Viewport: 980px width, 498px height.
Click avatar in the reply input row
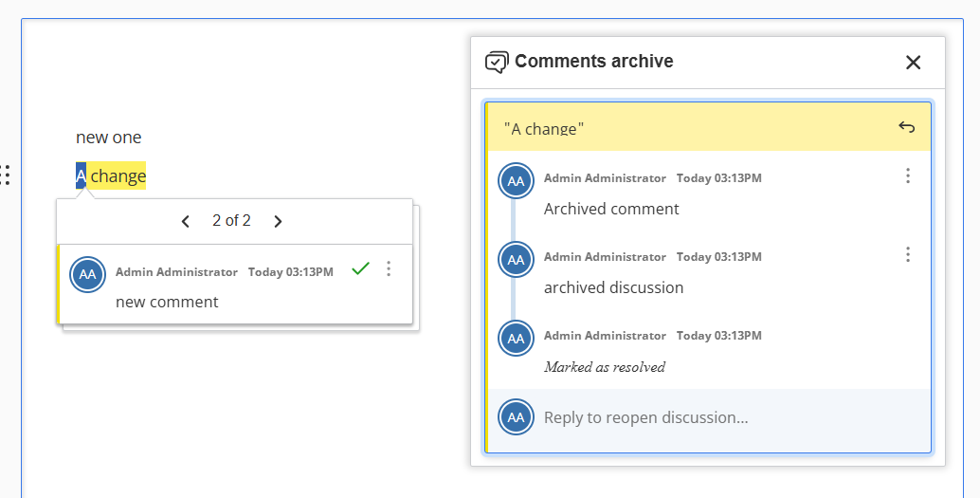[x=516, y=417]
